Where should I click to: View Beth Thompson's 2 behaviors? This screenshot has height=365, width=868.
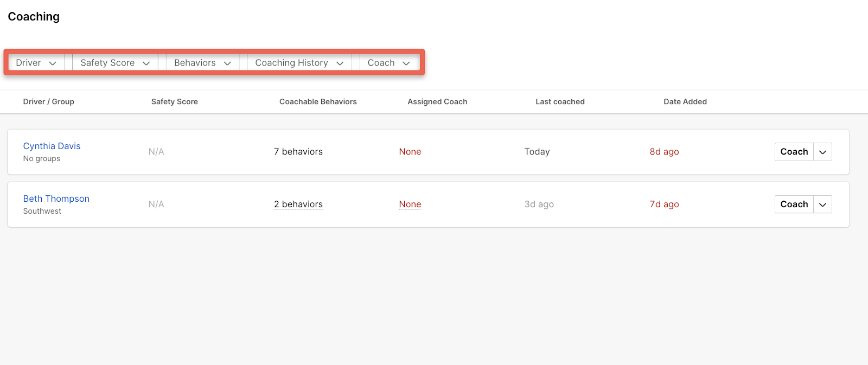click(x=298, y=204)
